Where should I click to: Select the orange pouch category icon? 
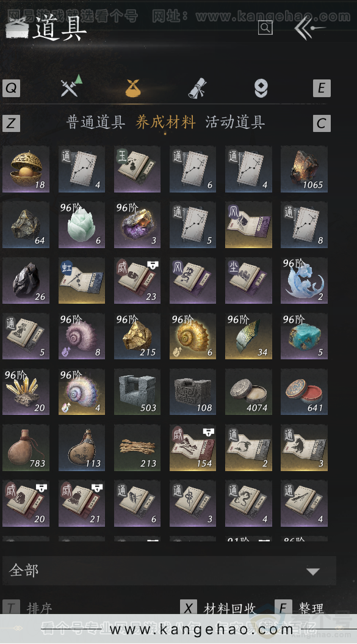tap(133, 88)
